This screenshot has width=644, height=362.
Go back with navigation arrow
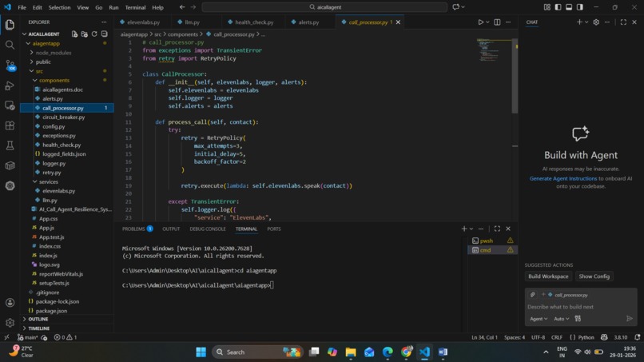click(182, 7)
